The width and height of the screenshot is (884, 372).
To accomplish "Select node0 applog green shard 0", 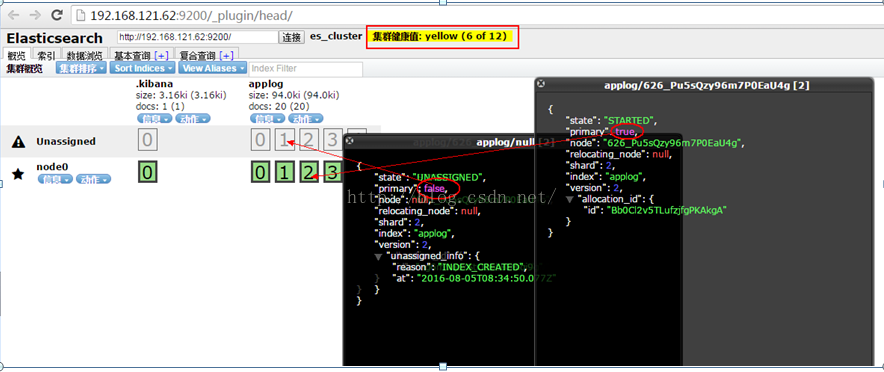I will click(260, 172).
